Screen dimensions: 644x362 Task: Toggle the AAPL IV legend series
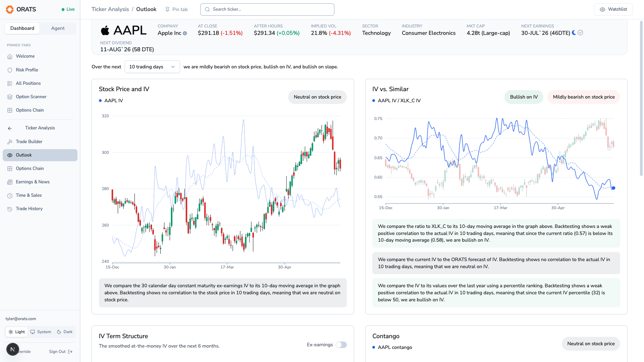point(111,101)
